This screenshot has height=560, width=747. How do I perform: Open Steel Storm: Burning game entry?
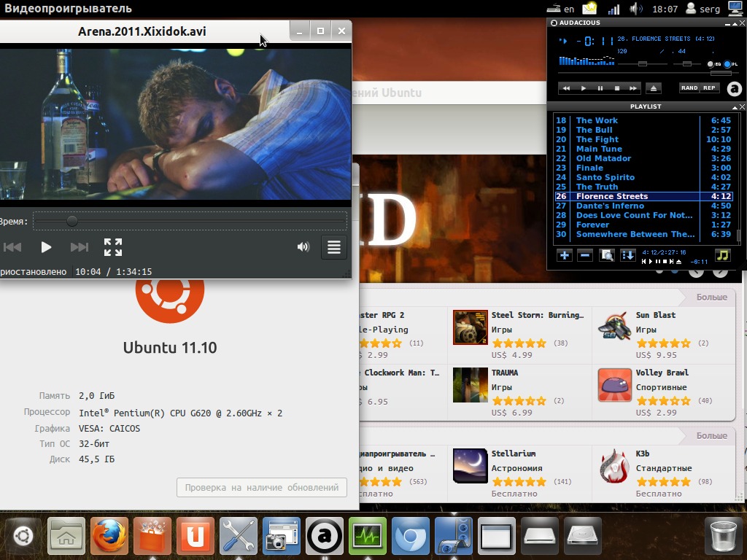tap(519, 335)
